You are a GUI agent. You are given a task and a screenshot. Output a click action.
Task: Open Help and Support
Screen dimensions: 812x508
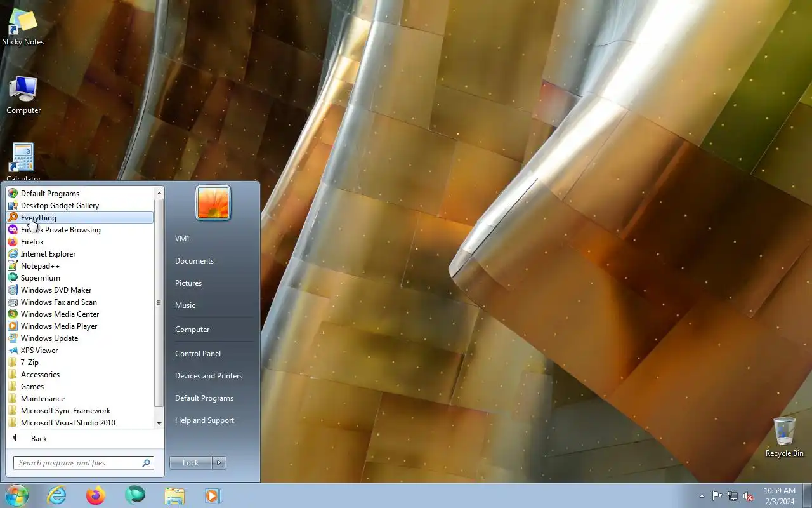pos(204,420)
